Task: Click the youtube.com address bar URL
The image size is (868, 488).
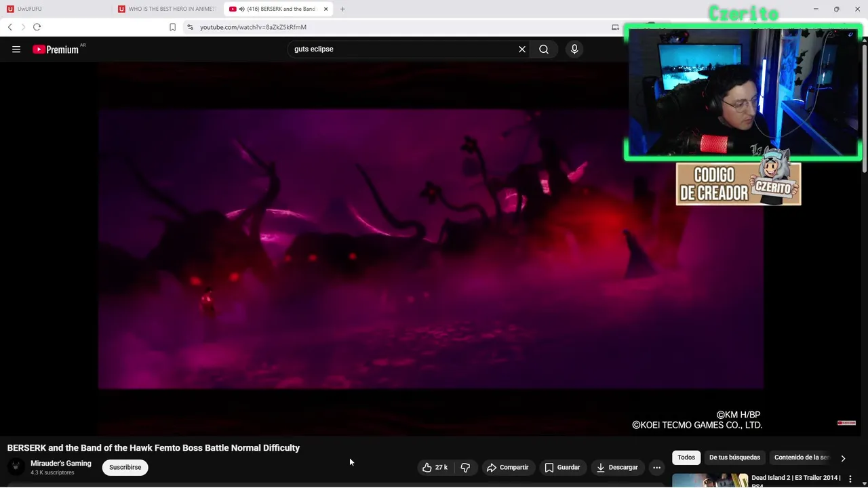Action: coord(253,27)
